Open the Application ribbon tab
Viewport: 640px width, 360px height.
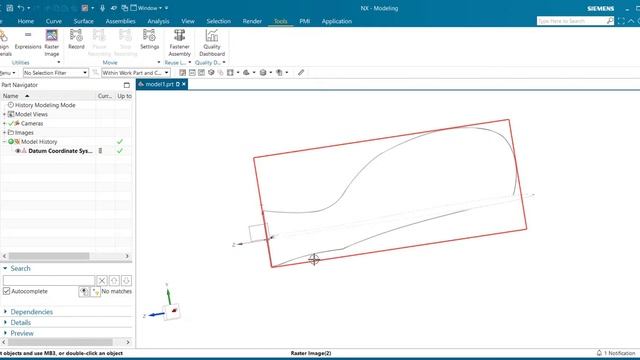(337, 21)
